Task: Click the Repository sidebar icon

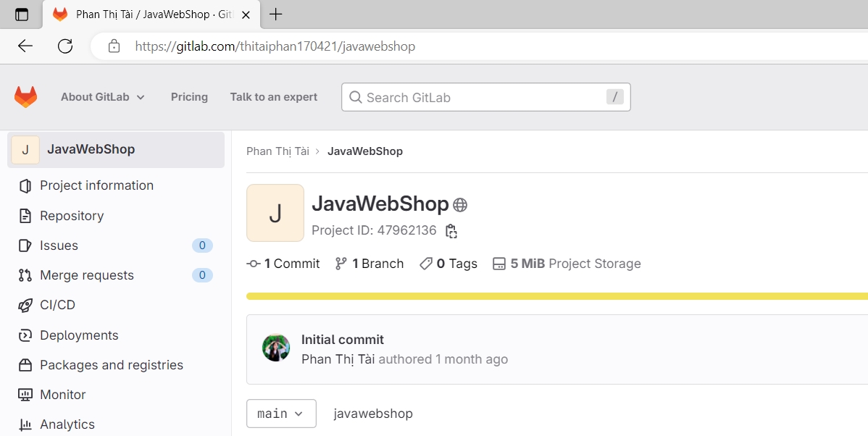Action: [x=25, y=216]
